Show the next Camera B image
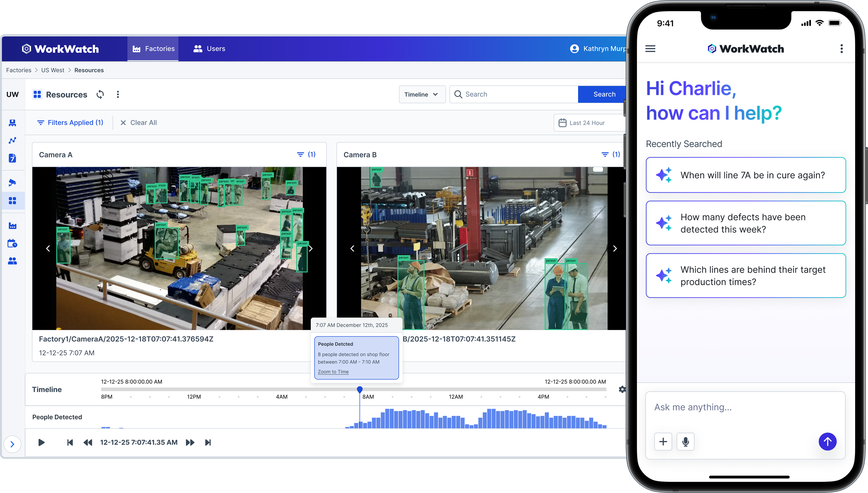The width and height of the screenshot is (868, 493). click(615, 248)
